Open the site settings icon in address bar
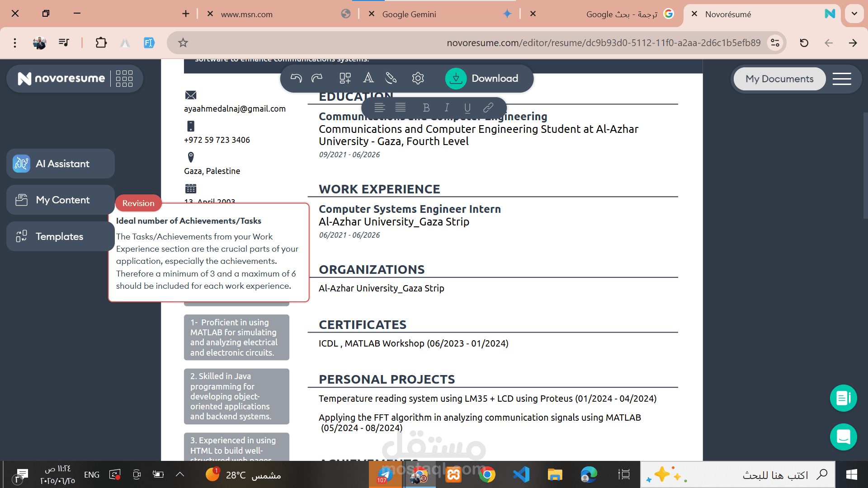868x488 pixels. 775,43
